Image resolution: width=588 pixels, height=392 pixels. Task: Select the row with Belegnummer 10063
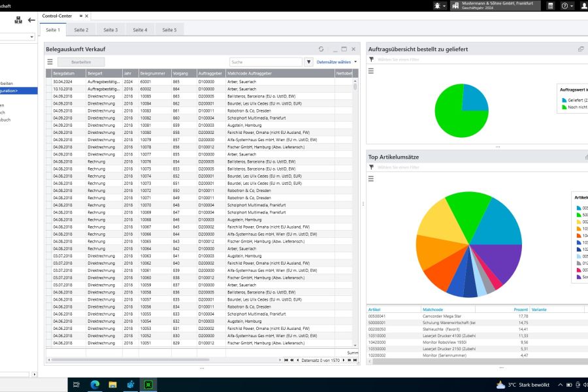point(199,256)
